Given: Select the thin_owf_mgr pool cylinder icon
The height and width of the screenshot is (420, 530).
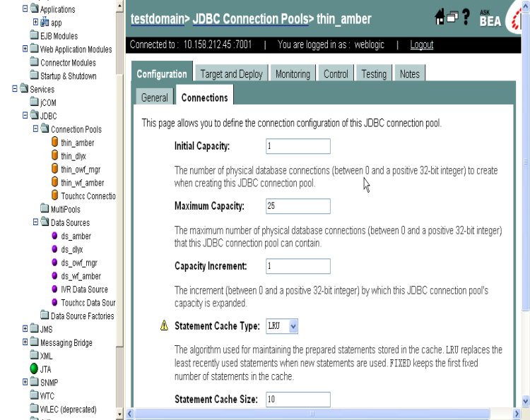Looking at the screenshot, I should 54,169.
